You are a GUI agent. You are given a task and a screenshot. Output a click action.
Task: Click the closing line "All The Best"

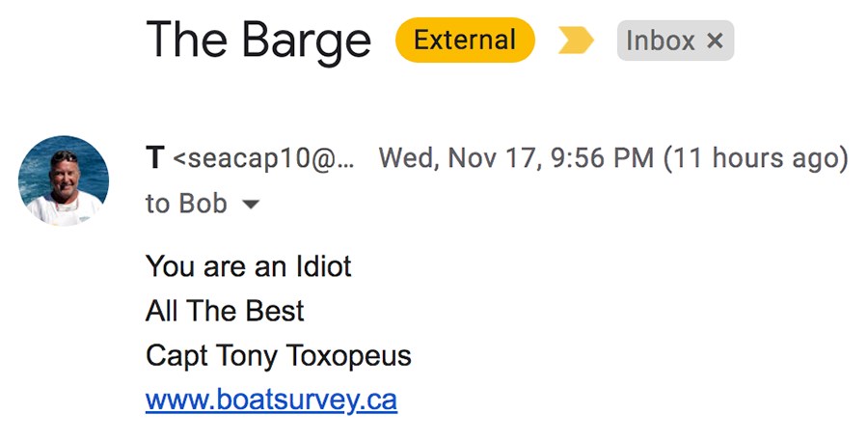225,311
